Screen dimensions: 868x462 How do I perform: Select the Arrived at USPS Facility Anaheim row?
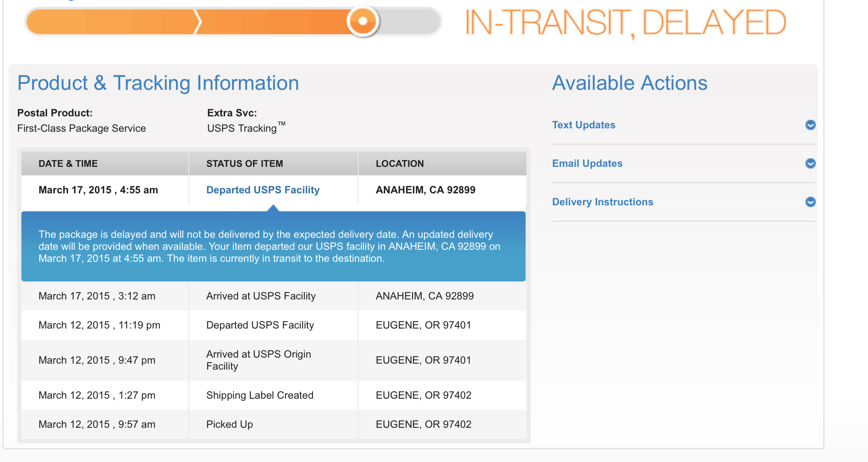274,296
